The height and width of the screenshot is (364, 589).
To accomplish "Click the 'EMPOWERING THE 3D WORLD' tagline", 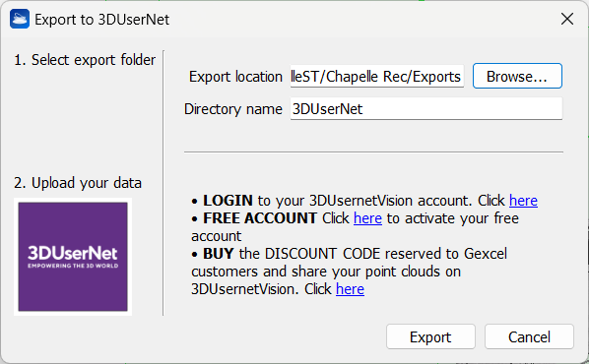I will pos(73,266).
